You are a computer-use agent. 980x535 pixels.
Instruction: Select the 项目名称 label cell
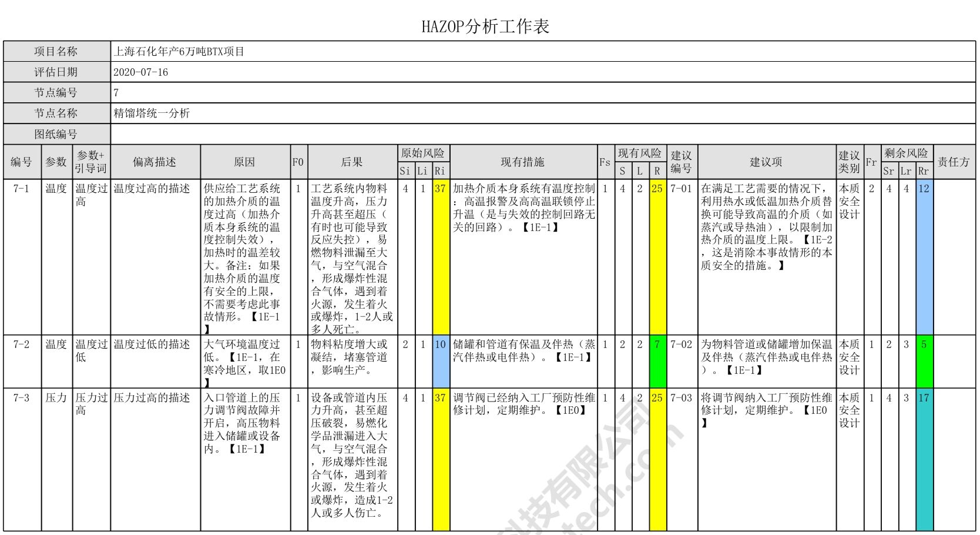tap(56, 52)
